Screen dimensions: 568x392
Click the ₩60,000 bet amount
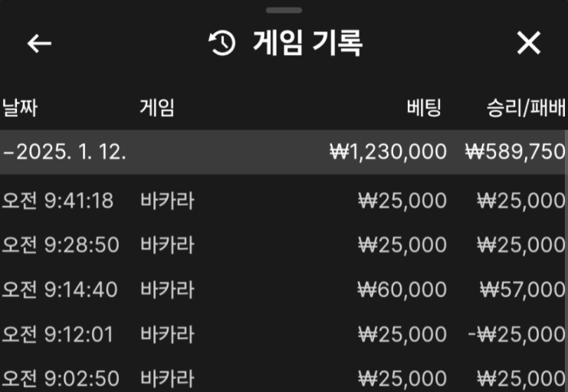coord(402,289)
